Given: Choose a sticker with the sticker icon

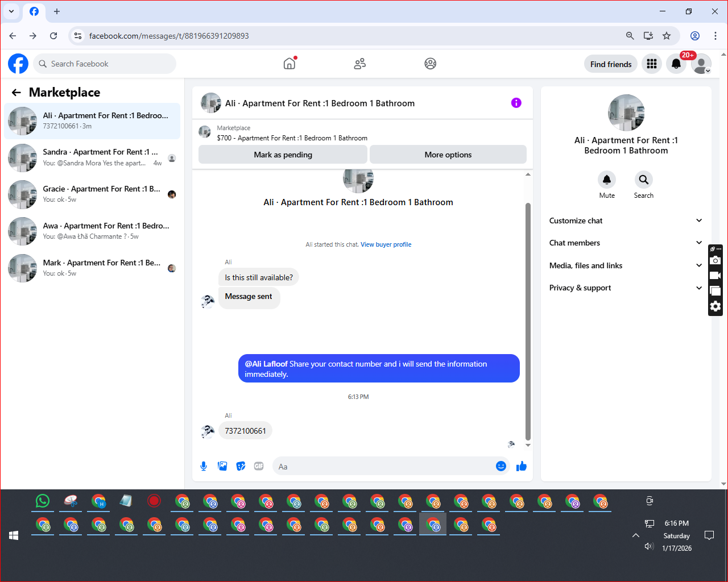Looking at the screenshot, I should click(x=241, y=466).
